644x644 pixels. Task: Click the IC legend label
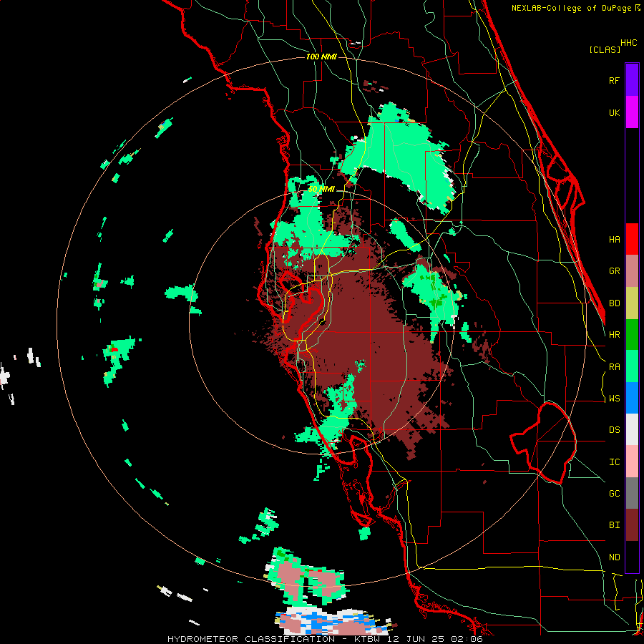click(x=614, y=462)
